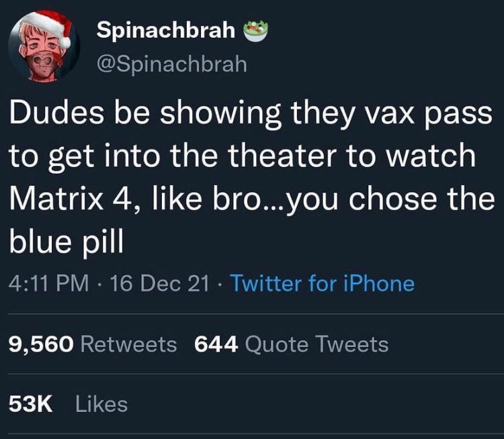View the 644 quote tweets count

coord(216,344)
